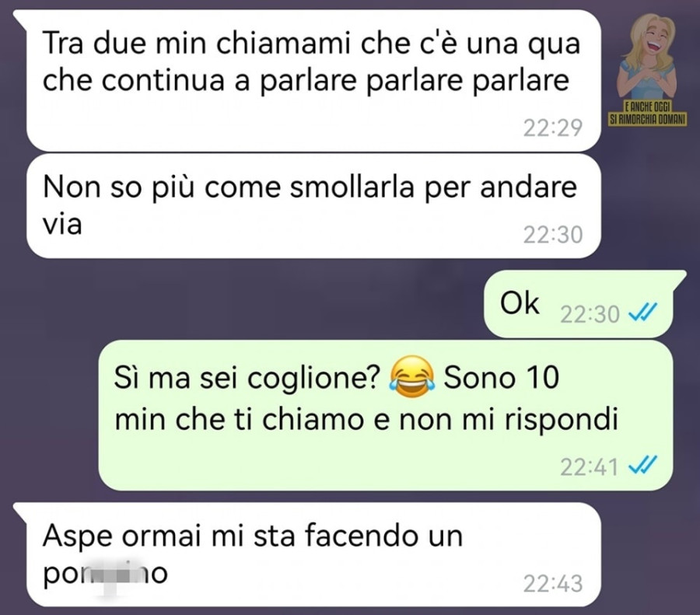Click the double check marks beside 22:30

pos(642,313)
